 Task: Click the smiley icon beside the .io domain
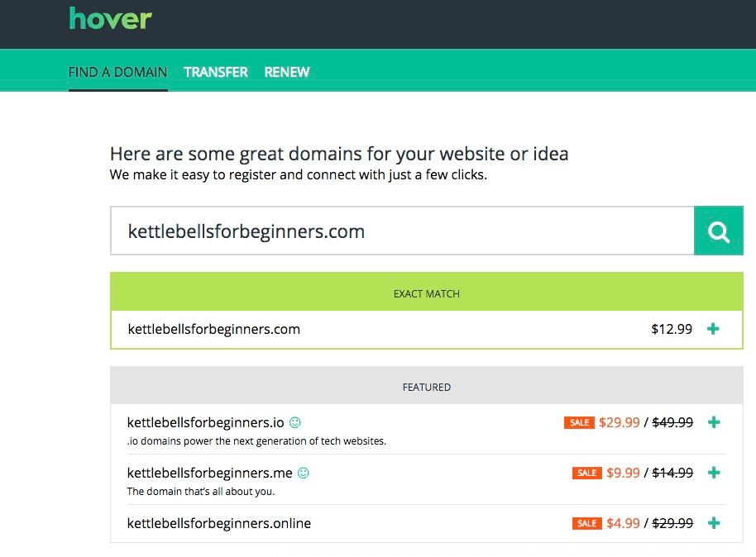tap(295, 422)
